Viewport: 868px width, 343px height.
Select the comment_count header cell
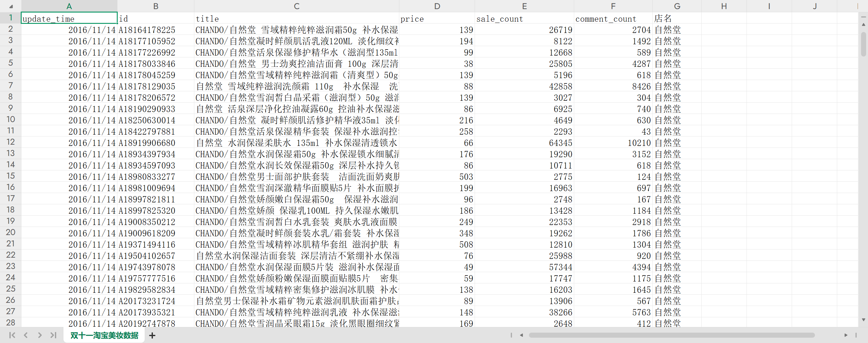pos(613,18)
